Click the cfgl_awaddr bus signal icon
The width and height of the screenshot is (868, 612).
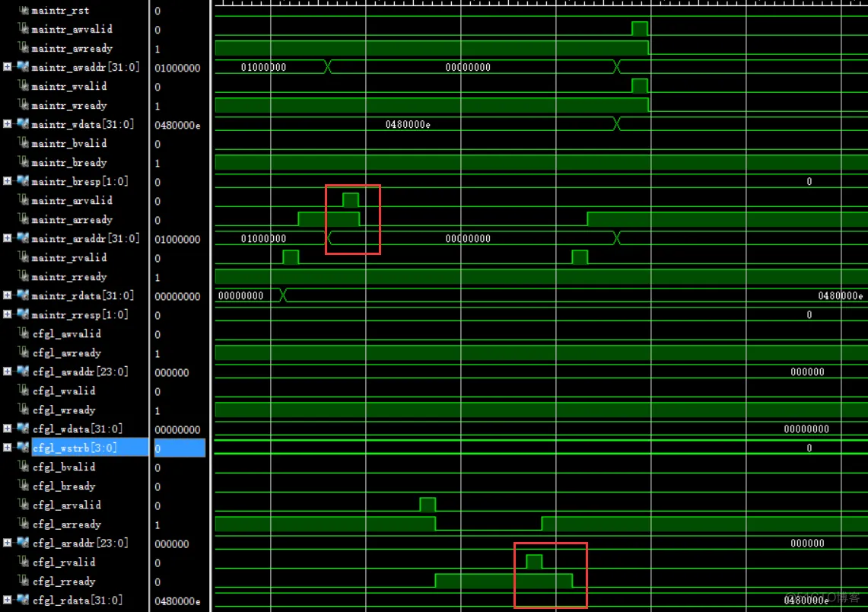tap(23, 371)
